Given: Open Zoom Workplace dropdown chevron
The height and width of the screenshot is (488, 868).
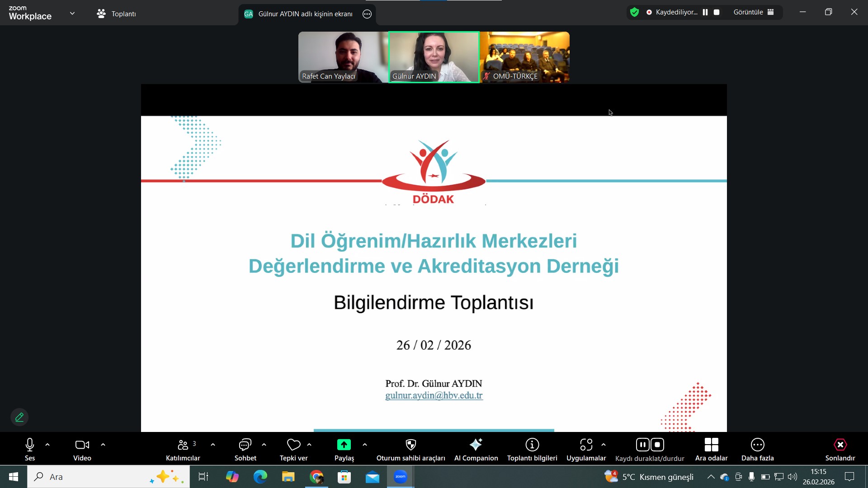Looking at the screenshot, I should 72,14.
